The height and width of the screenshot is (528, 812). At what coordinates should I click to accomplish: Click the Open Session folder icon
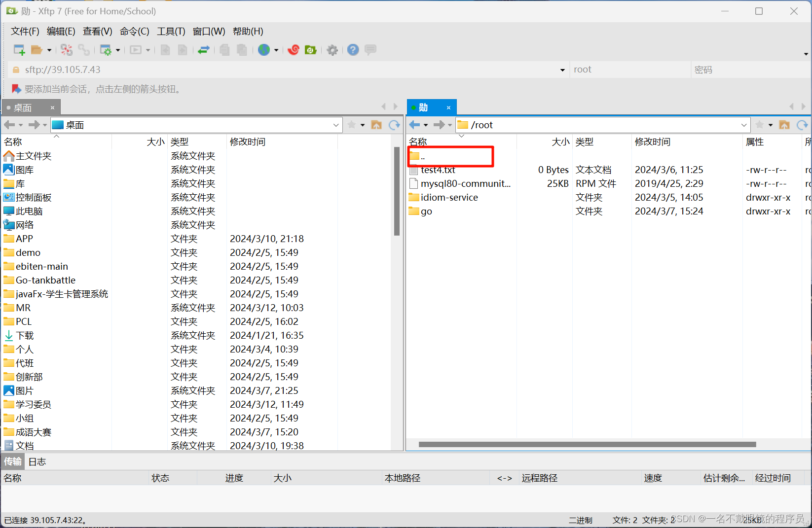pos(37,49)
